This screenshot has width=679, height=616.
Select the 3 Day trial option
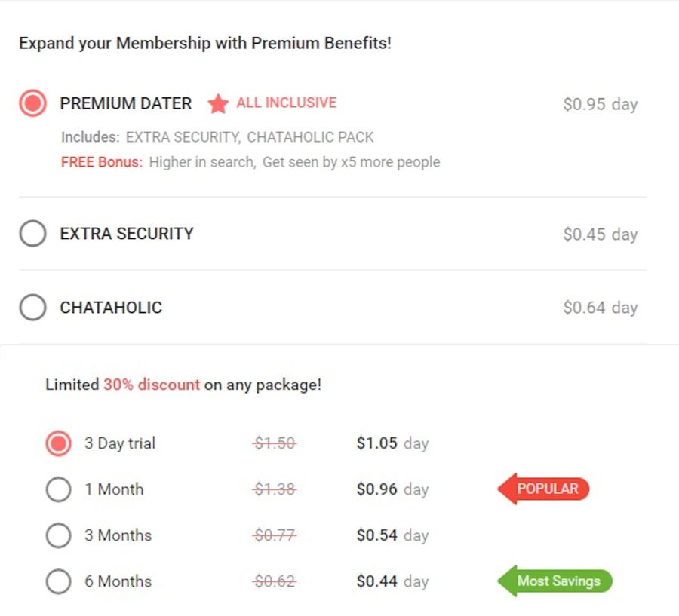(58, 443)
